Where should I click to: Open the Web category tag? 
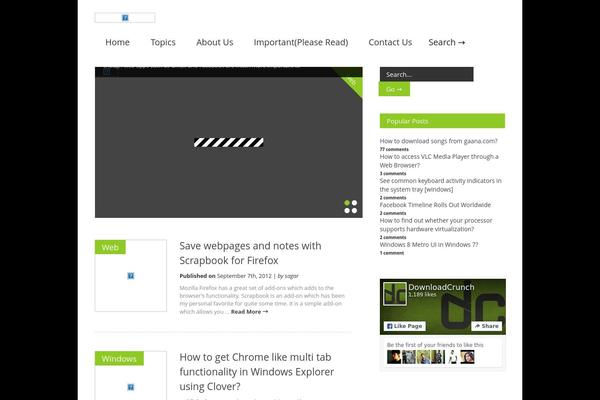(x=110, y=247)
